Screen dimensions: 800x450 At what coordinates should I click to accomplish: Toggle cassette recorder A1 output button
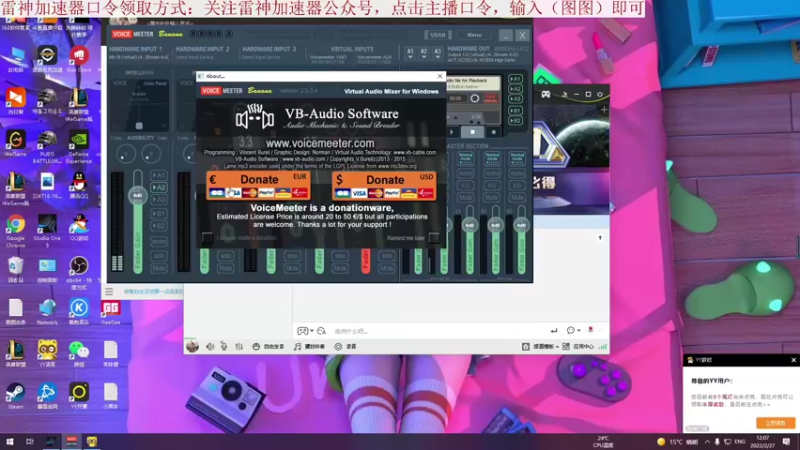[x=515, y=79]
